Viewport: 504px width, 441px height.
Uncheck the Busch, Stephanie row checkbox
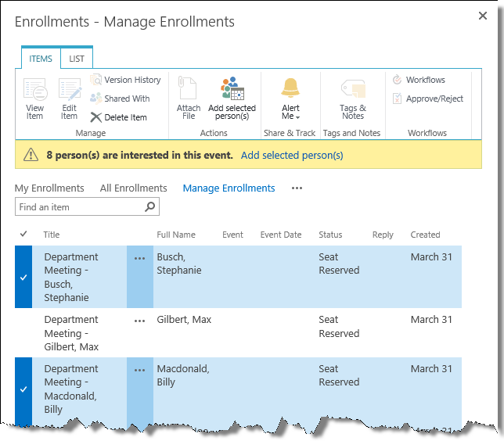tap(23, 277)
